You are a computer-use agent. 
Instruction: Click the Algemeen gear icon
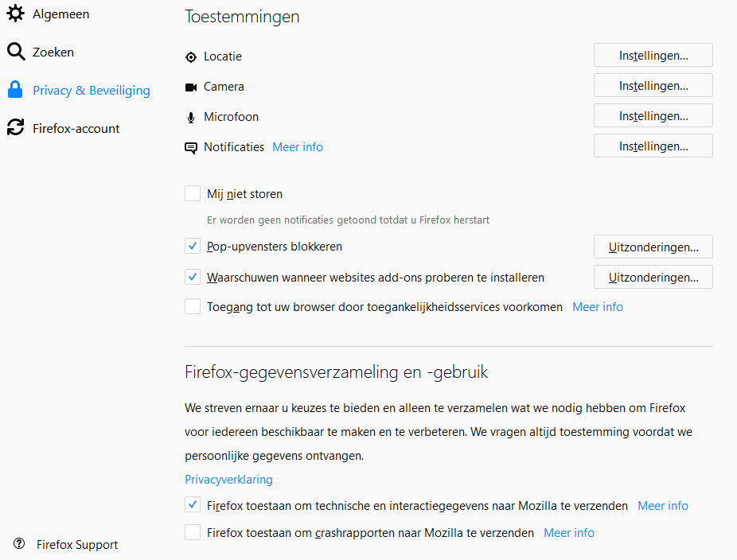coord(15,14)
